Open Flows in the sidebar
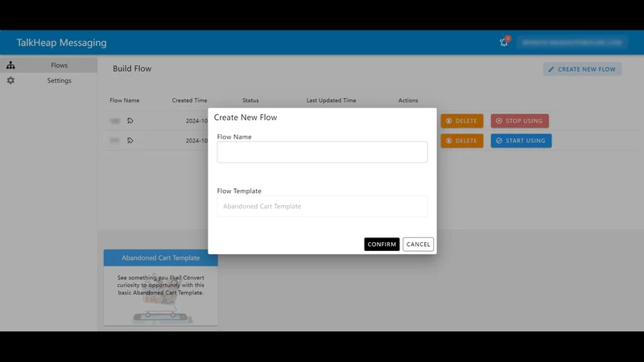Screen dimensions: 644x362 (x=48, y=65)
